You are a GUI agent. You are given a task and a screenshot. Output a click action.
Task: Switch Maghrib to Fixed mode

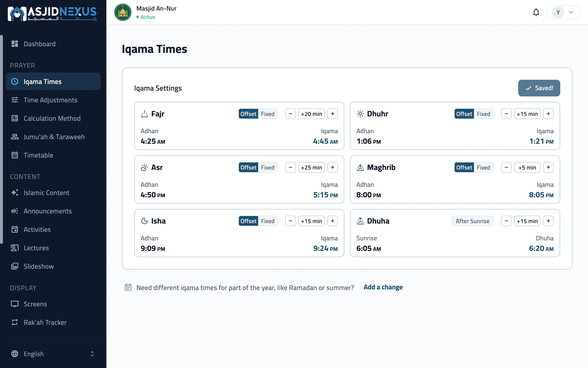(483, 167)
